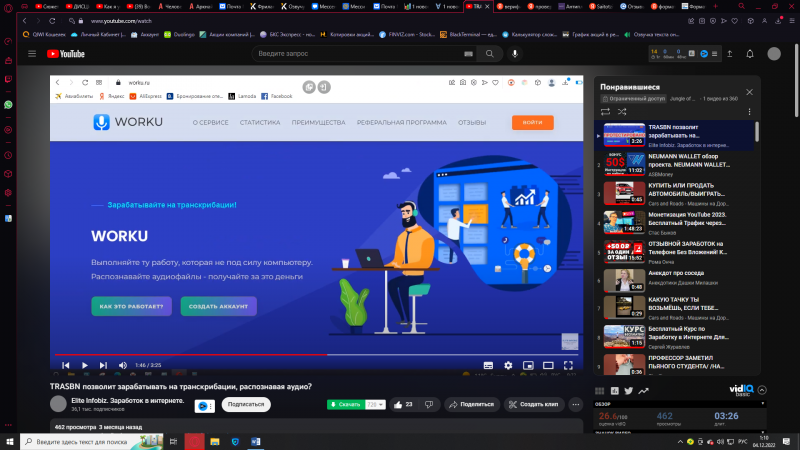Start voice search with microphone icon

point(515,54)
